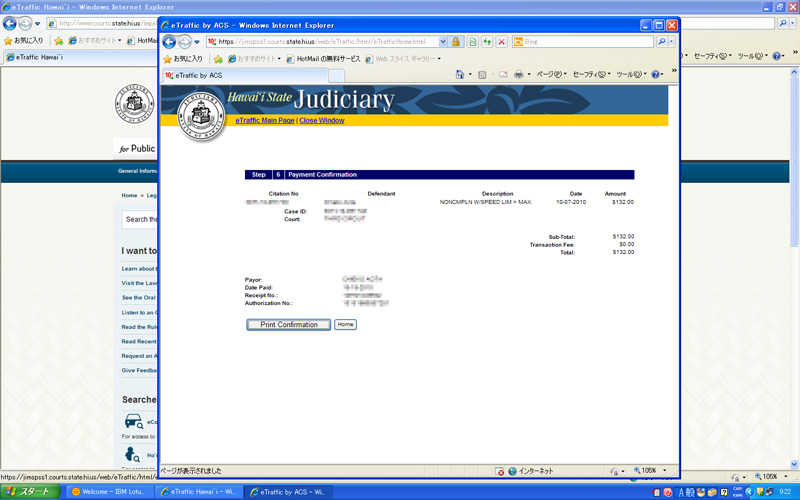Click the red X stop loading icon
The image size is (800, 500).
(x=502, y=42)
